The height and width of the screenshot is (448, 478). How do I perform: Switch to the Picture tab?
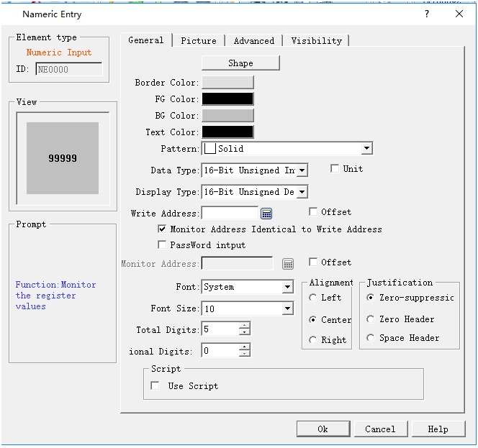(199, 41)
